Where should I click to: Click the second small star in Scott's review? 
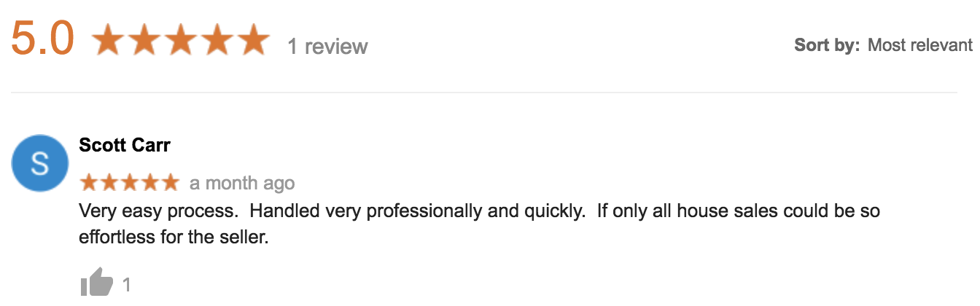point(109,182)
